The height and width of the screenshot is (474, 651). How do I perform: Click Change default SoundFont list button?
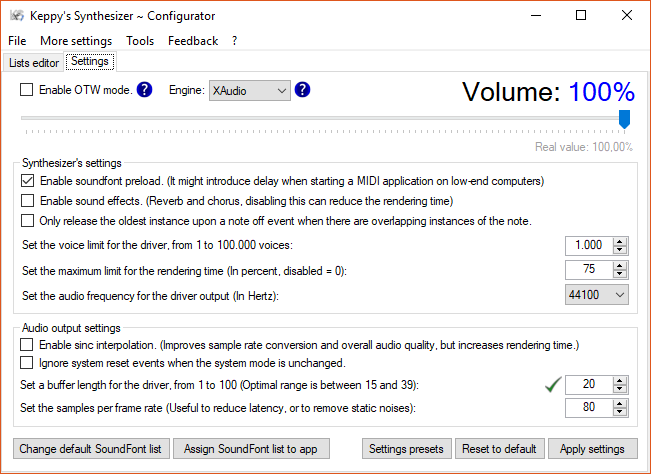tap(91, 448)
